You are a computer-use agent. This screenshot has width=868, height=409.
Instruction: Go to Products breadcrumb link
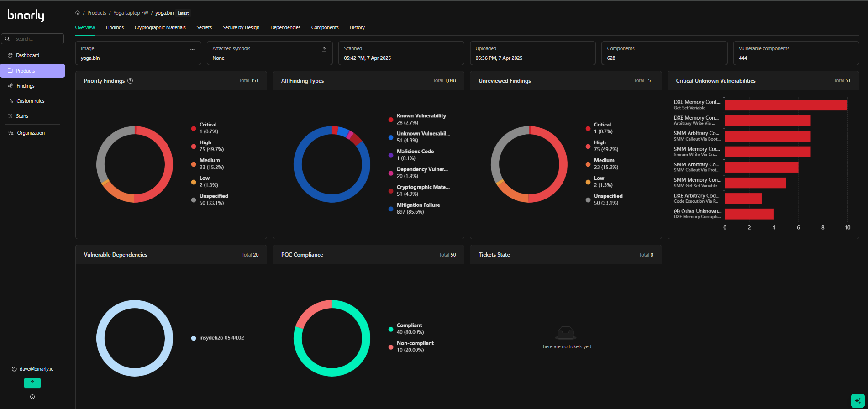97,13
